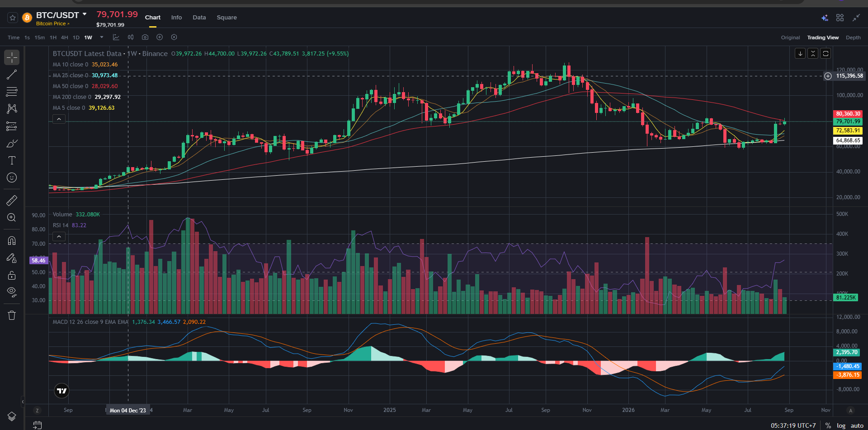This screenshot has width=868, height=430.
Task: Open the emoji icons tool
Action: point(12,178)
